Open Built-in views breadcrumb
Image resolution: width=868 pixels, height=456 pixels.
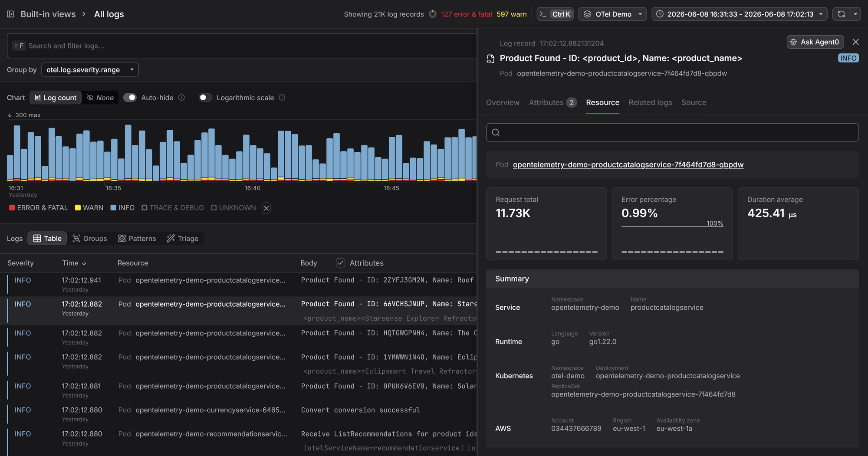click(48, 14)
